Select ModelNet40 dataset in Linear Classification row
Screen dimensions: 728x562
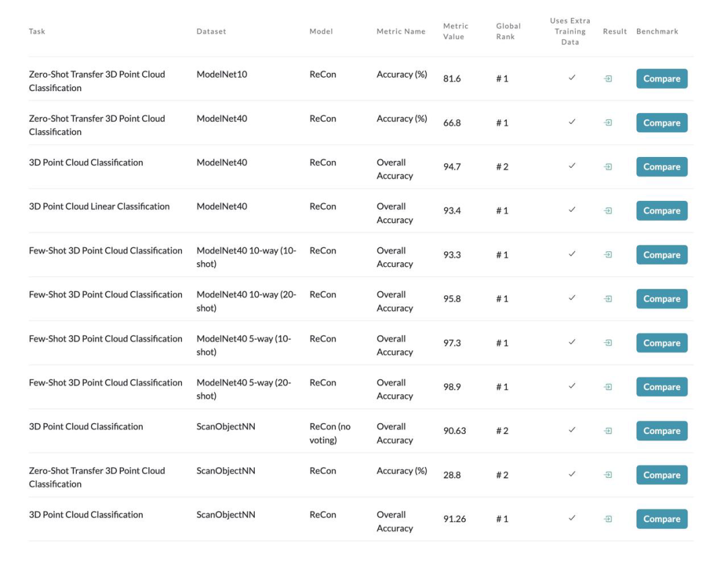click(222, 206)
